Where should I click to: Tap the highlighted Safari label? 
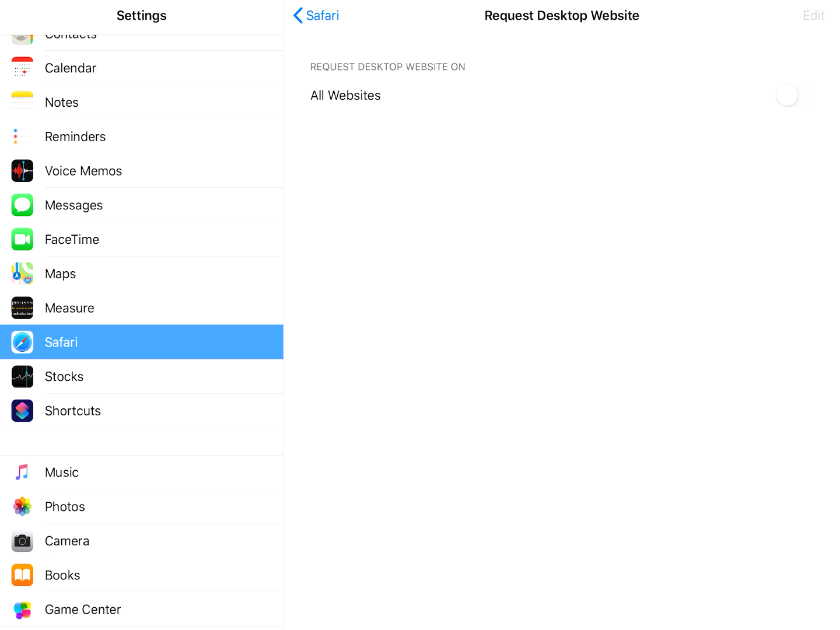click(x=61, y=342)
